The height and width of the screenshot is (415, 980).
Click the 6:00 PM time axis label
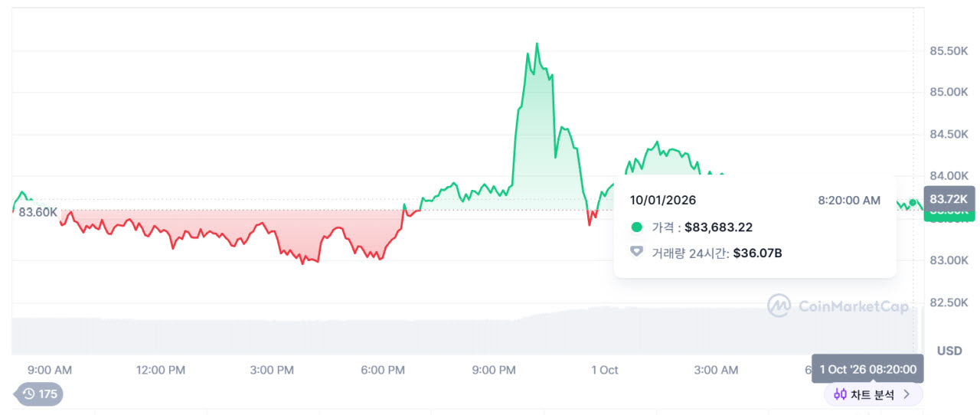pos(383,370)
